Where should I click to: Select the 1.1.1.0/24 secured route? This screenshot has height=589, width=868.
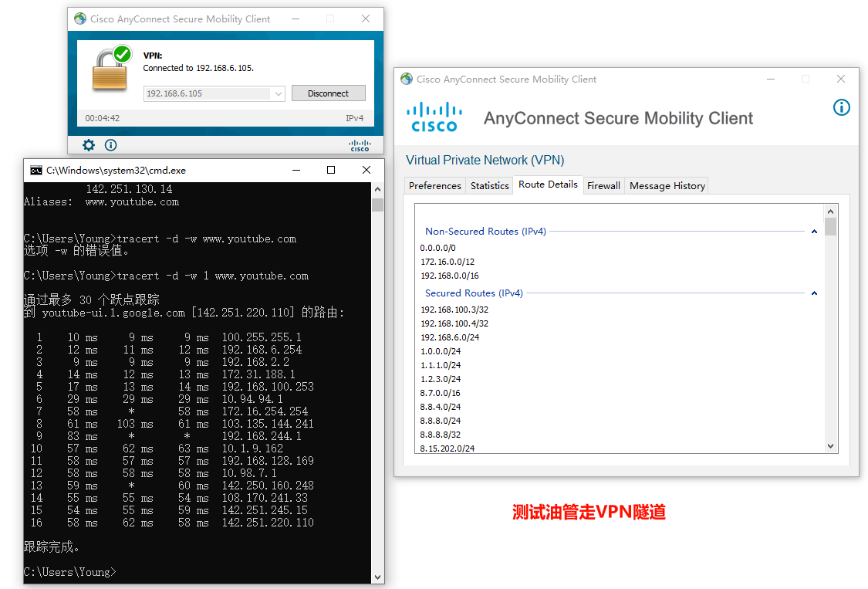tap(441, 364)
